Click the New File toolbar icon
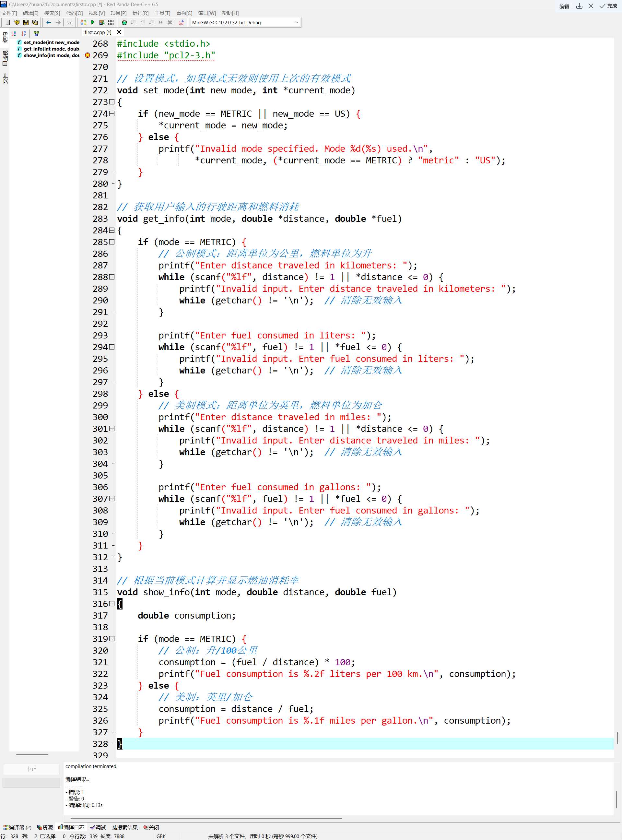 tap(7, 23)
